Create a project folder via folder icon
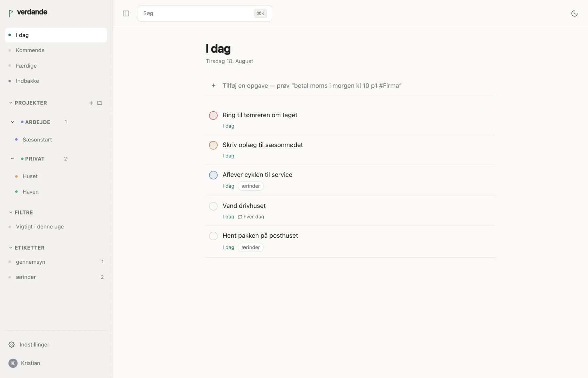 coord(100,103)
